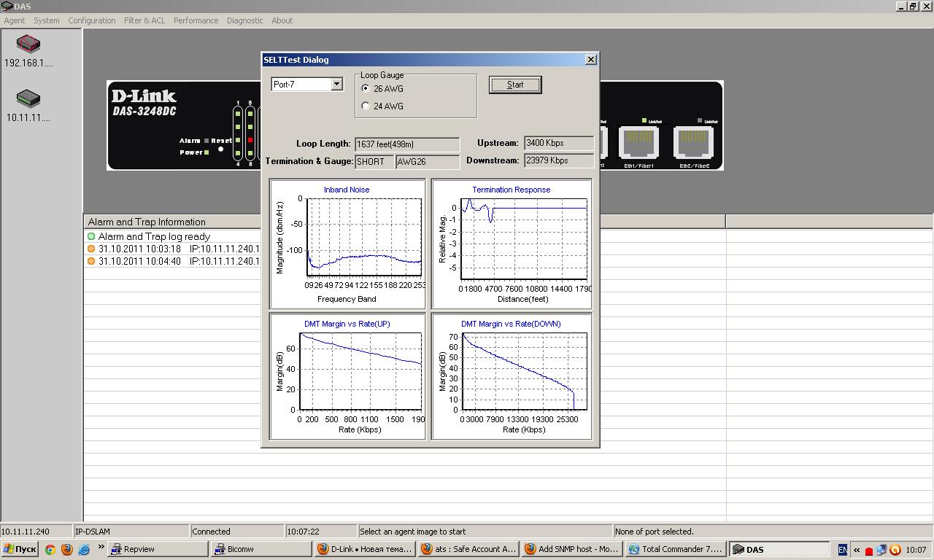
Task: Select the 192.168.1 agent device icon
Action: point(28,44)
